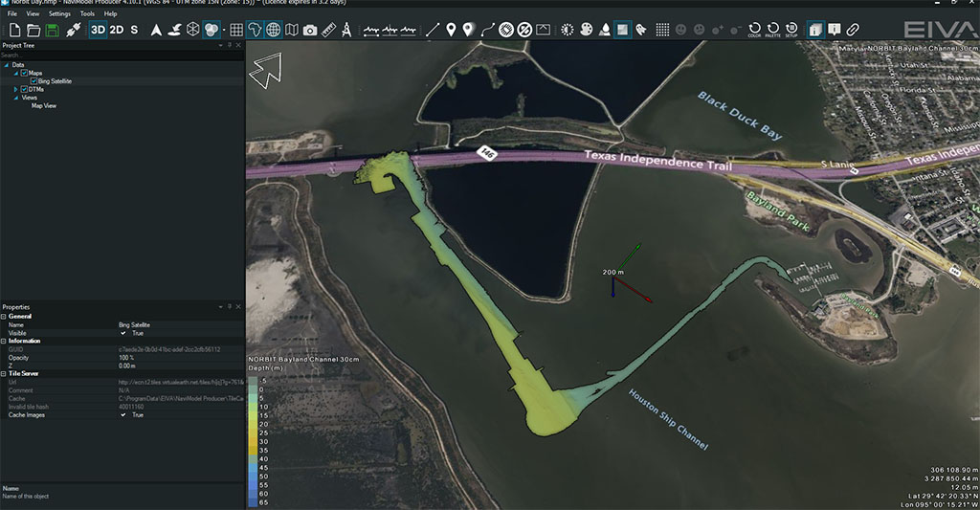
Task: Click the paint palette icon
Action: click(586, 31)
